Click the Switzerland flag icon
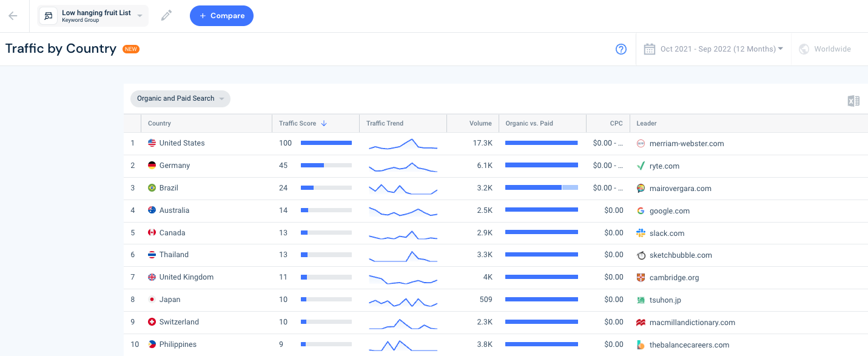868x356 pixels. tap(152, 322)
